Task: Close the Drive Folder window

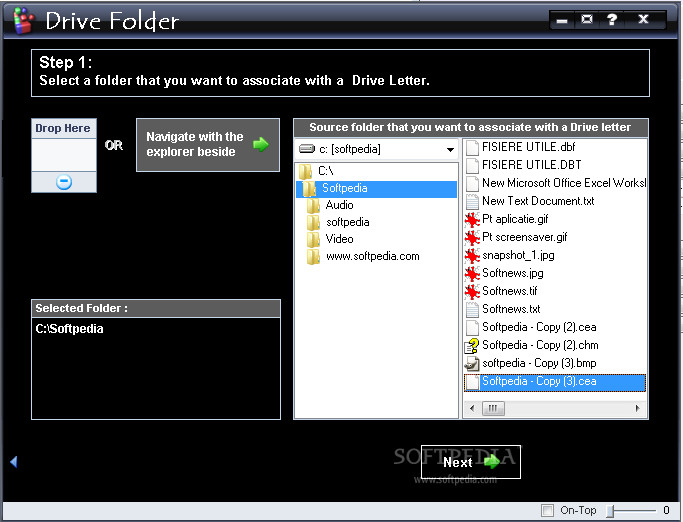Action: tap(643, 20)
